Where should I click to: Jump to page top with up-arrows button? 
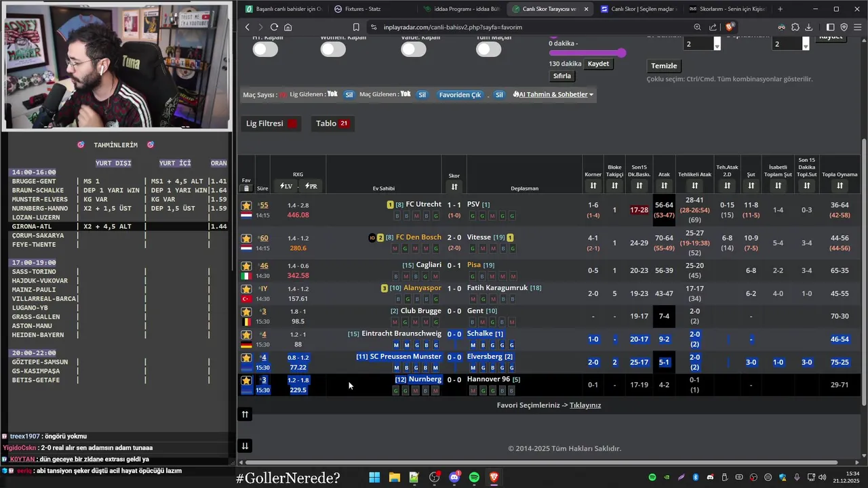[x=245, y=414]
